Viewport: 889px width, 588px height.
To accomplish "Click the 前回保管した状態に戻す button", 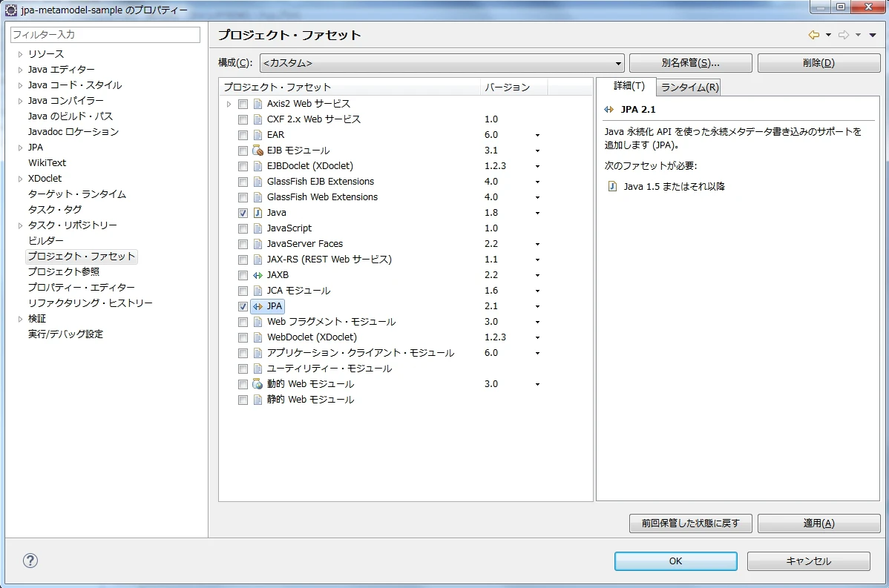I will pos(691,523).
